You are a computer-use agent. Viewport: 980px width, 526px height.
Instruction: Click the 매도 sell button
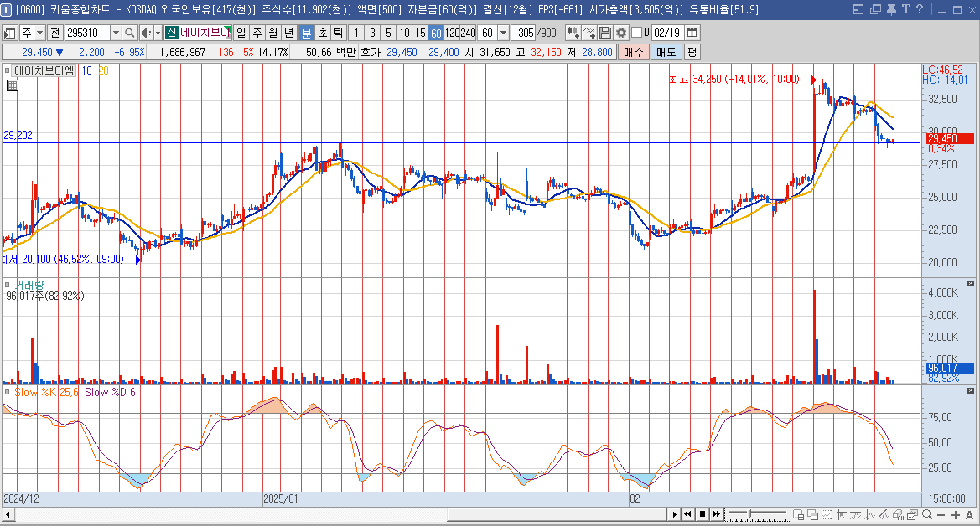coord(666,52)
